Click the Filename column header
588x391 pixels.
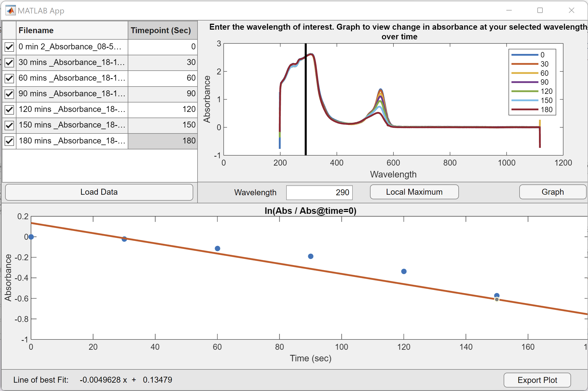(x=72, y=30)
